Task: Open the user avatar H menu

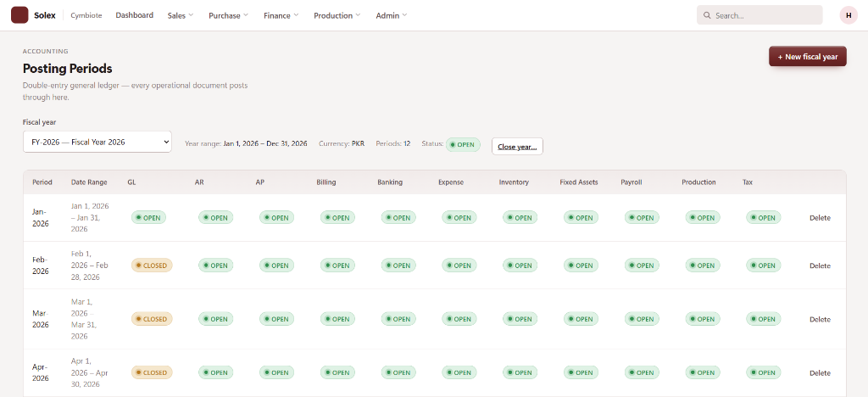Action: pos(848,15)
